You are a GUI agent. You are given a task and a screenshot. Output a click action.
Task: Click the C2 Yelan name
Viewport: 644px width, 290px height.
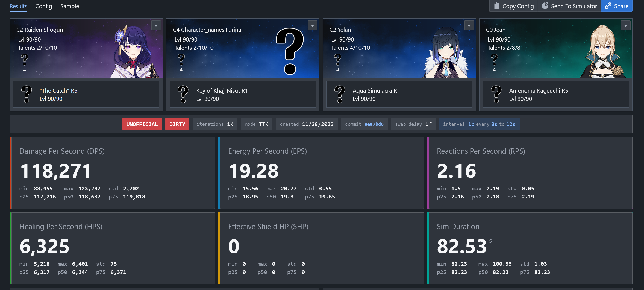pos(340,30)
